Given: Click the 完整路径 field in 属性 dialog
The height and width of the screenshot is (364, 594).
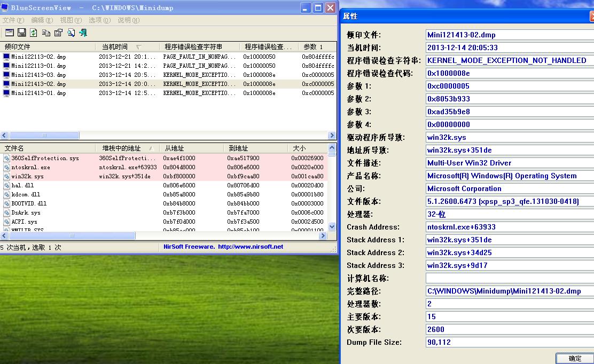Looking at the screenshot, I should pos(510,291).
